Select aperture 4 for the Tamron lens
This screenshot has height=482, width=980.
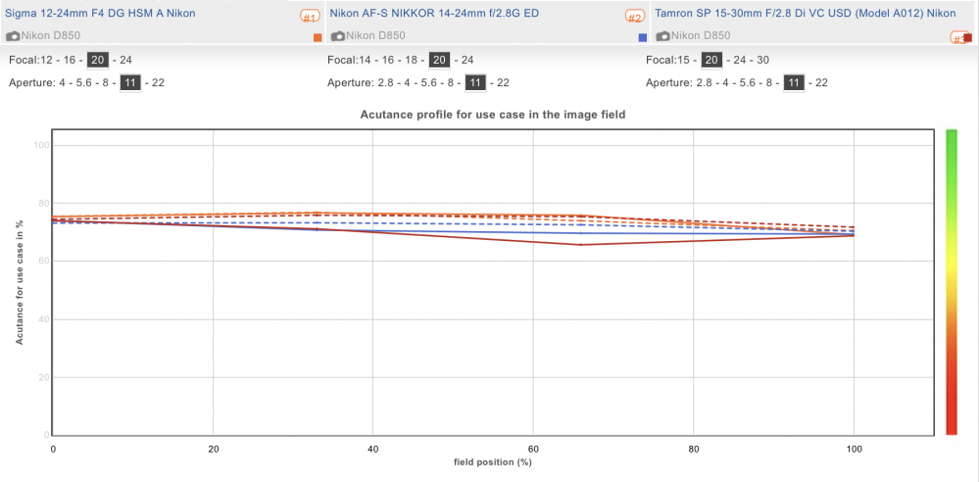tap(725, 82)
